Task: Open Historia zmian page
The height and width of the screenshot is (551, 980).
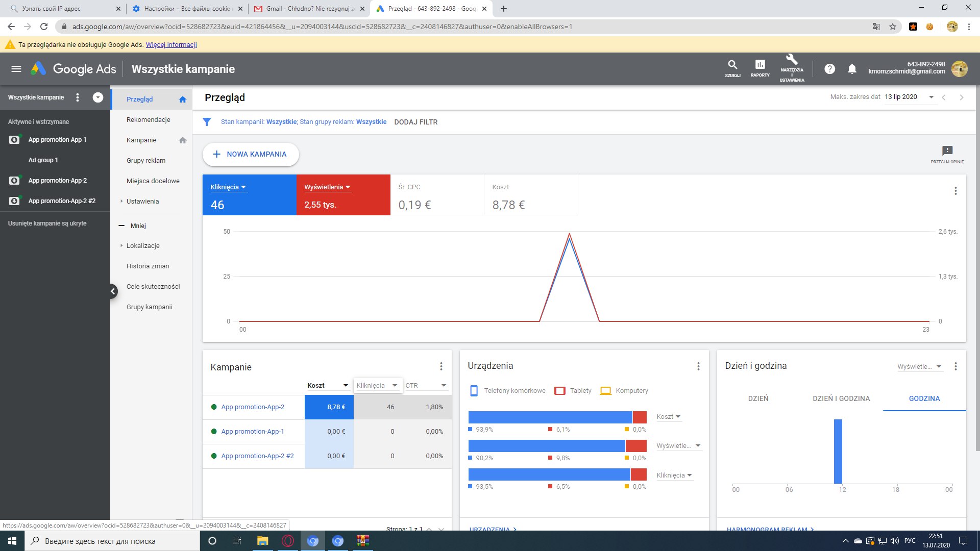Action: click(148, 266)
